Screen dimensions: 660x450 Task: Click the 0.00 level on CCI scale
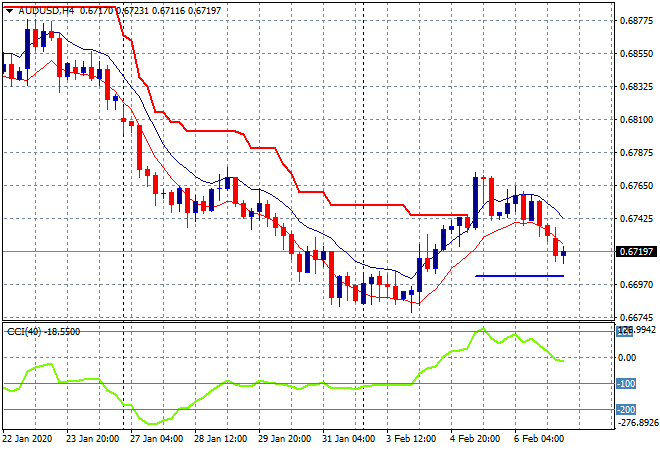626,357
